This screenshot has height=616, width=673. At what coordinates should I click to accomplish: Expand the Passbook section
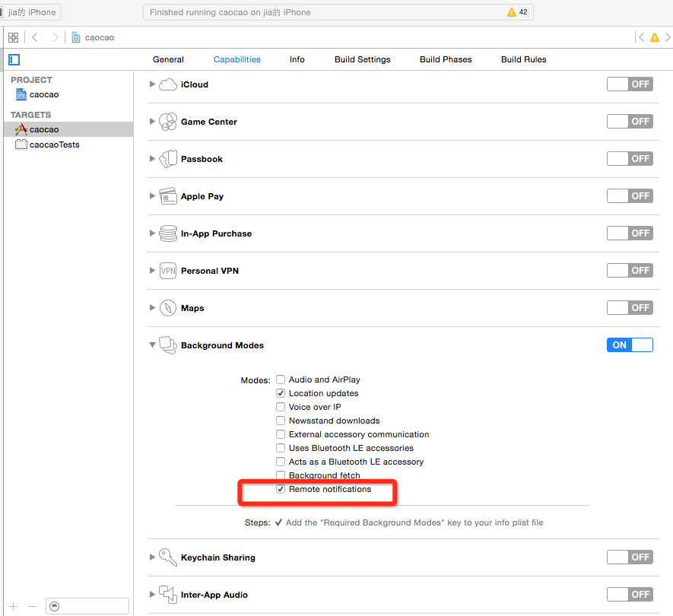(x=152, y=159)
